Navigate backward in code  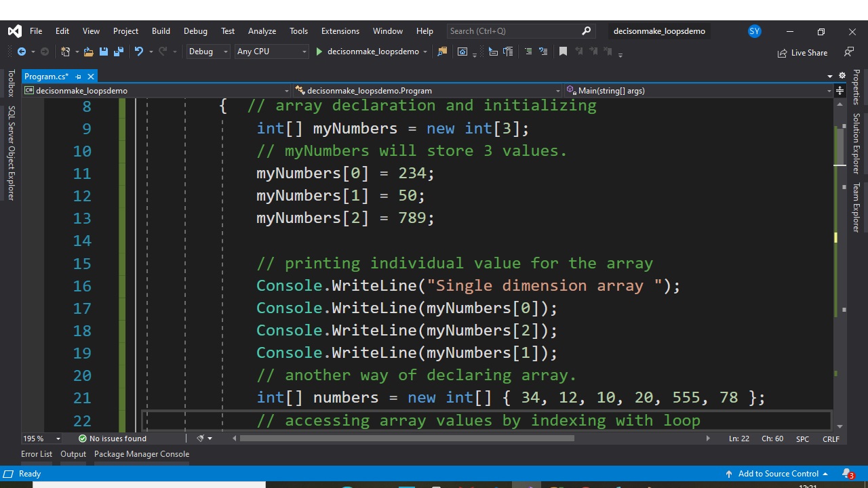pos(23,52)
